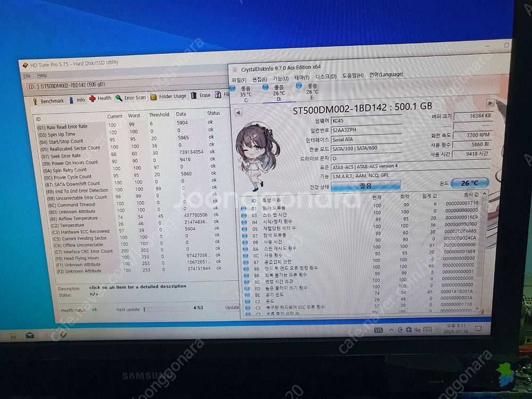Click HD Tune Pro title bar icon
The image size is (532, 399).
[x=25, y=65]
